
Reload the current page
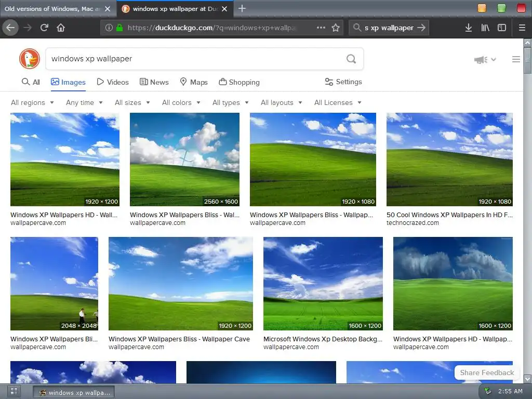(x=44, y=28)
